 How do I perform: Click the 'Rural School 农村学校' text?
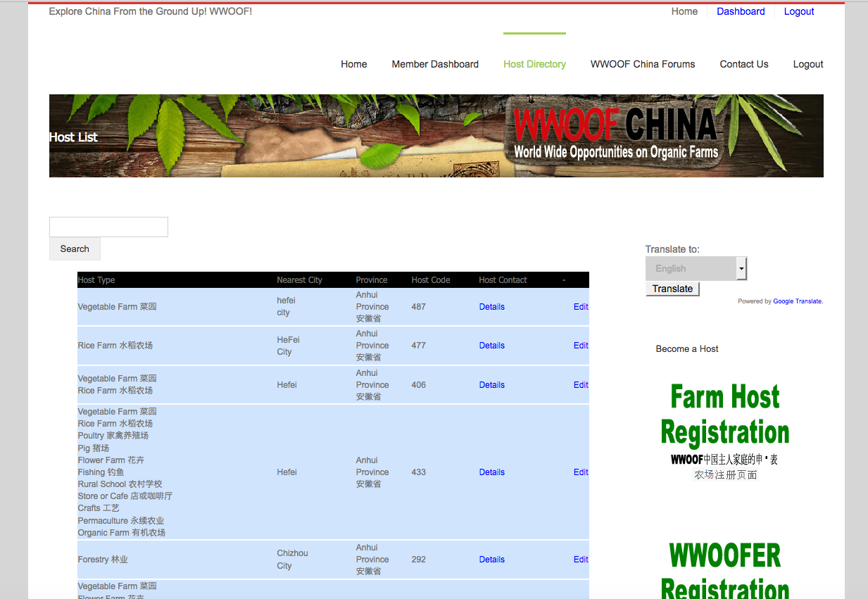120,484
